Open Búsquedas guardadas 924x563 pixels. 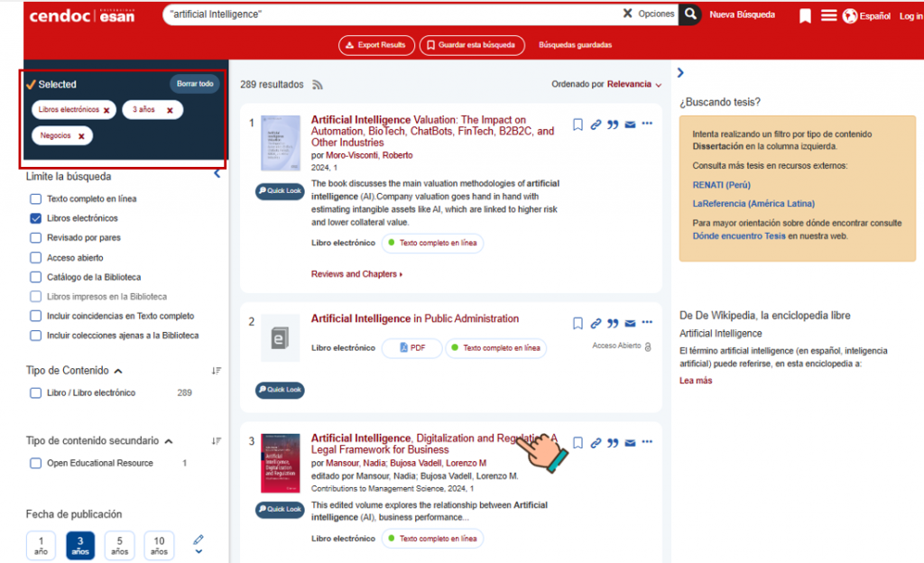(575, 45)
